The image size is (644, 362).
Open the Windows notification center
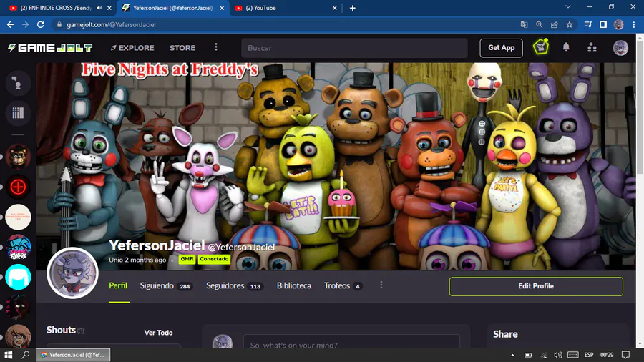point(625,355)
